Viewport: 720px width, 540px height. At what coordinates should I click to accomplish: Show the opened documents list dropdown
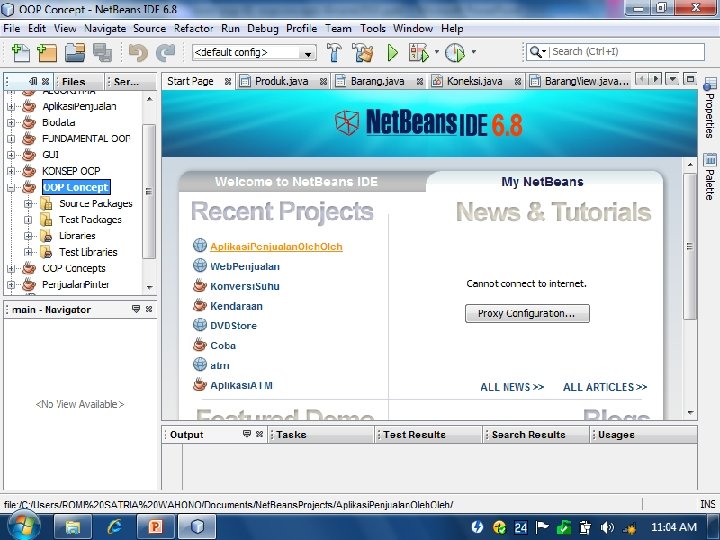[x=672, y=79]
